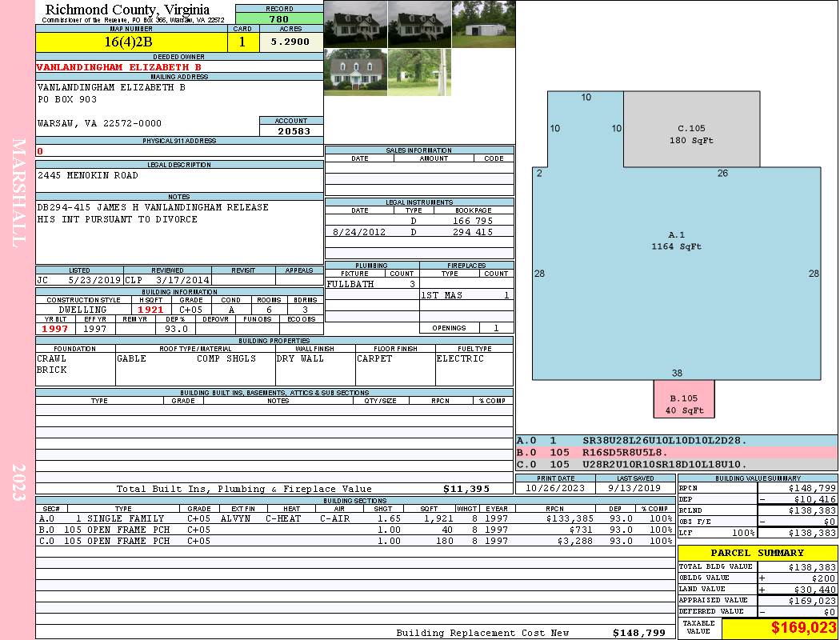This screenshot has width=840, height=640.
Task: Select account number 20583
Action: click(x=294, y=130)
